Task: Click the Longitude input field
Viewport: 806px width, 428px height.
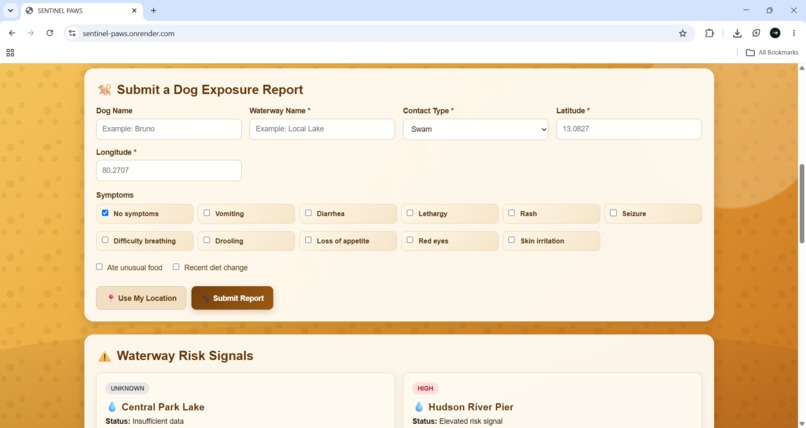Action: 169,171
